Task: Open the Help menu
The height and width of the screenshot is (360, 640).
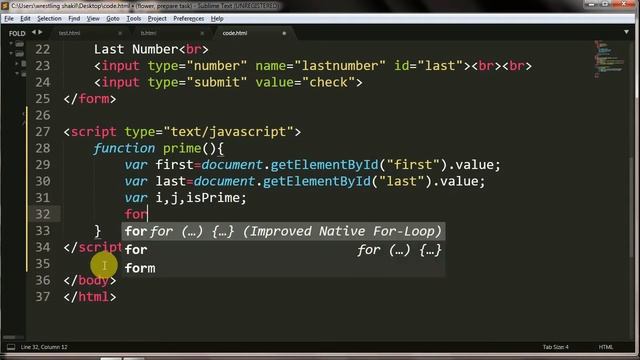Action: [217, 19]
